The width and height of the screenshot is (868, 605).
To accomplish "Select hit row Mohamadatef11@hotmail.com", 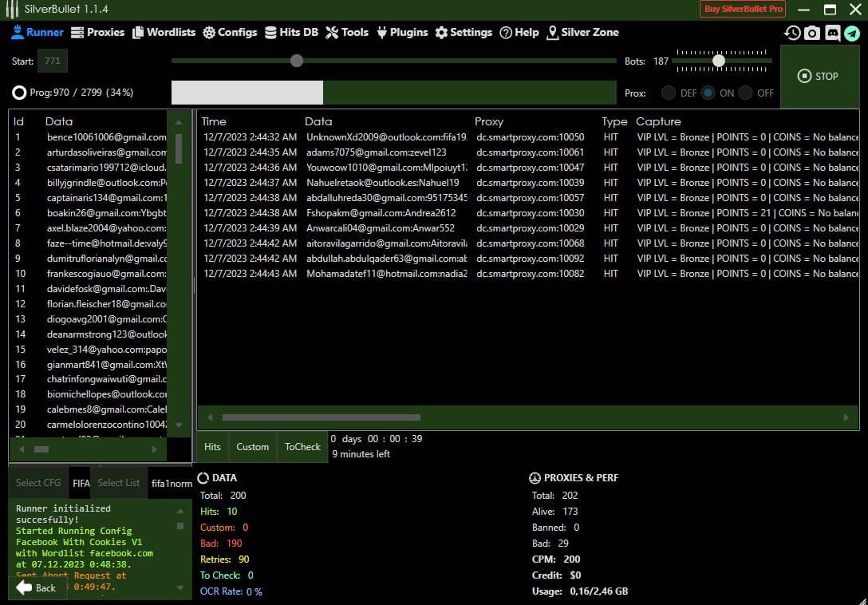I will point(528,273).
